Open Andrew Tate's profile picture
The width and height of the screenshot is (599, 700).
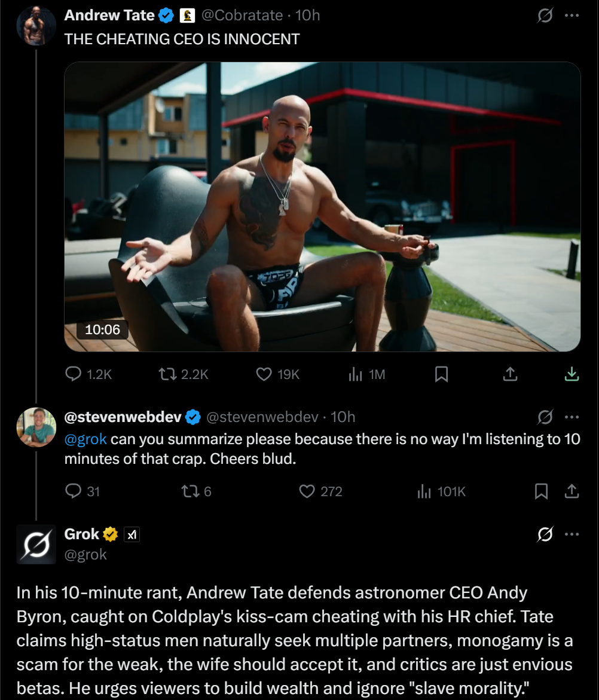pyautogui.click(x=36, y=26)
